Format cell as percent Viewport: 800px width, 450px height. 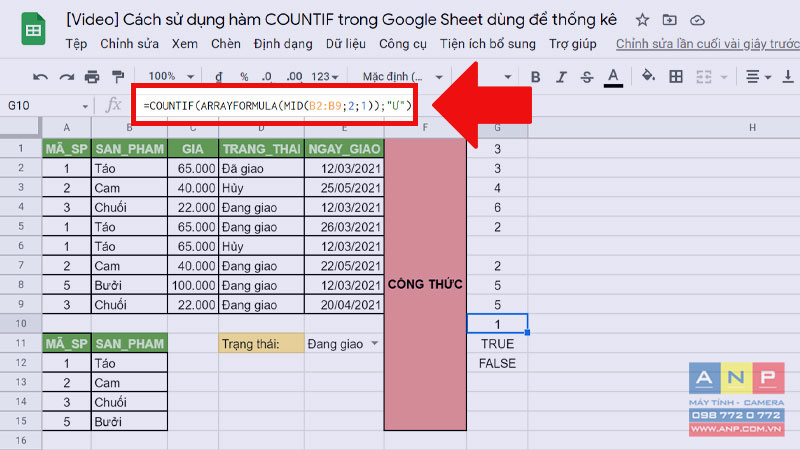[244, 77]
